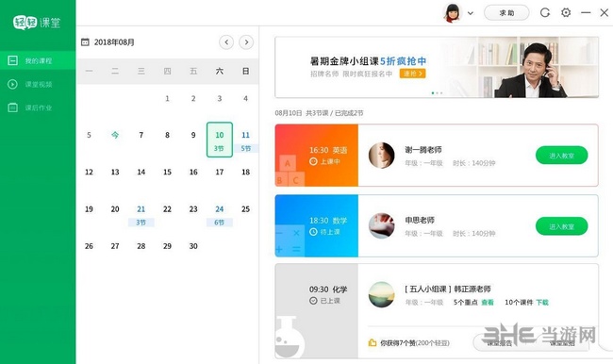The height and width of the screenshot is (364, 613).
Task: Click the 18:30 数学 course tile
Action: pos(317,225)
